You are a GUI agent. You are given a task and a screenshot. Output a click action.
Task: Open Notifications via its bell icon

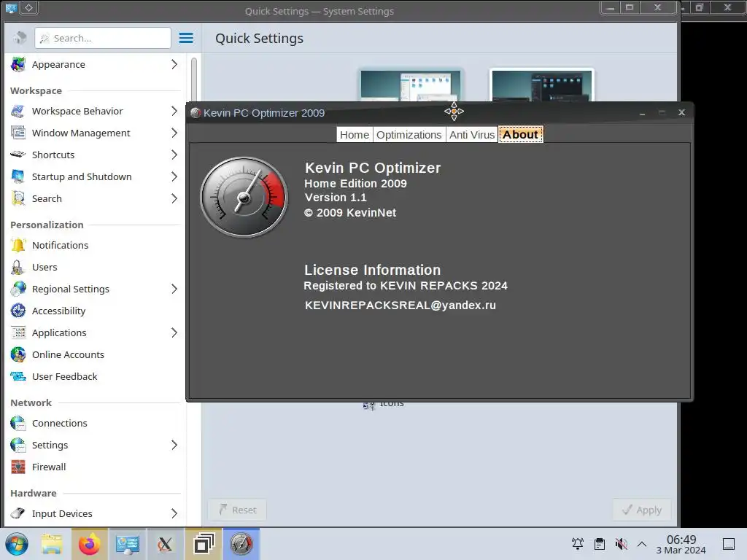[18, 245]
